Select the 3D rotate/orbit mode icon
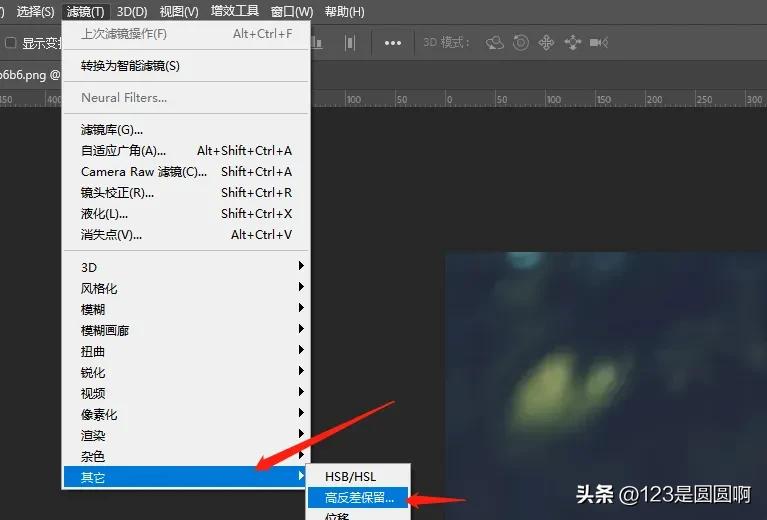Screen dimensions: 767x520 (x=495, y=43)
